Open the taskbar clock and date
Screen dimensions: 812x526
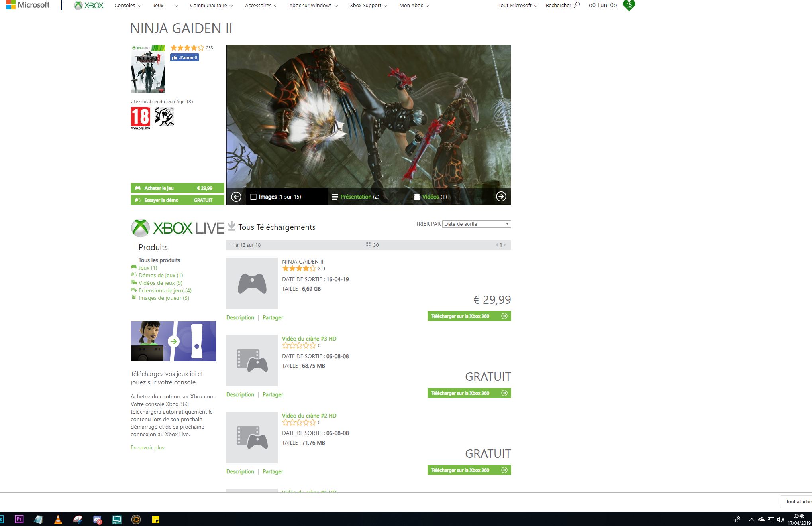coord(799,520)
